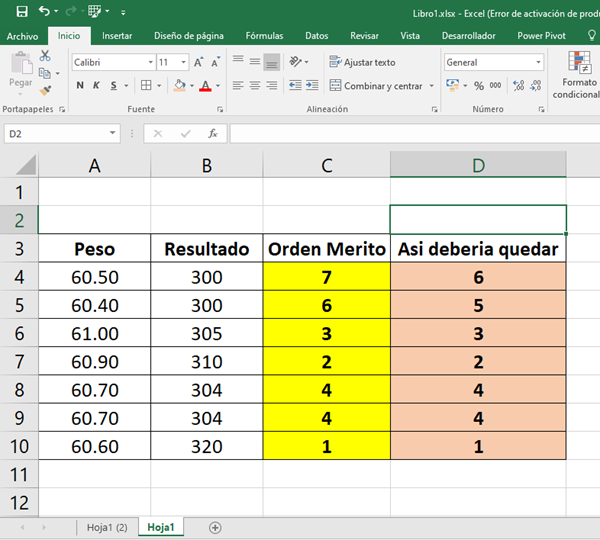The width and height of the screenshot is (600, 540).
Task: Add a new sheet with plus icon
Action: coord(215,527)
